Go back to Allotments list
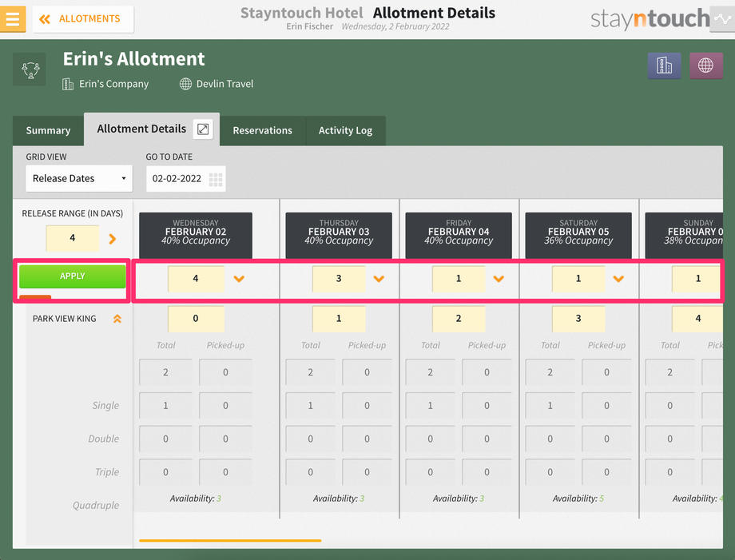This screenshot has width=735, height=560. click(x=83, y=18)
